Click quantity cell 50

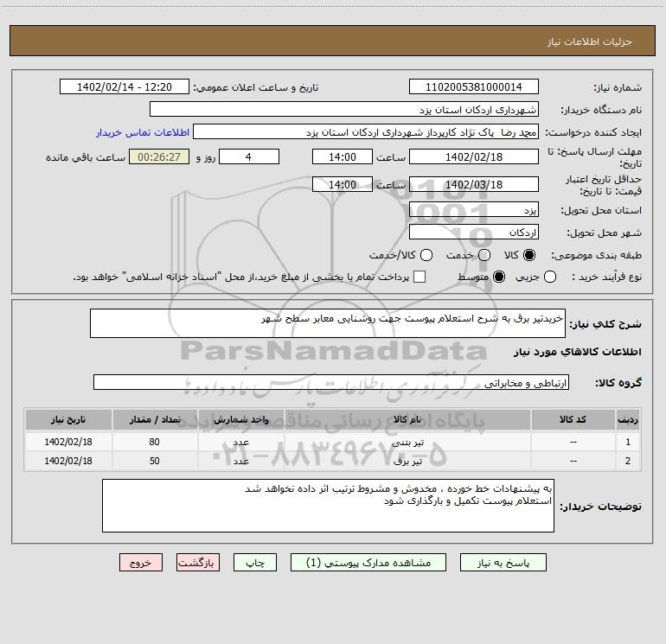(x=155, y=461)
